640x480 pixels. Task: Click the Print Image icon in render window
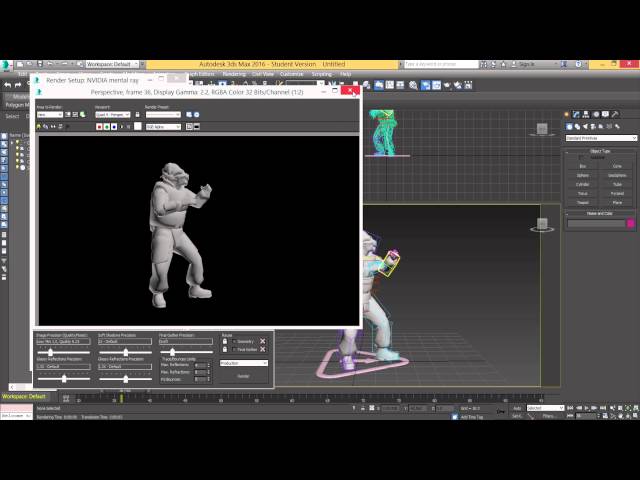click(x=60, y=127)
